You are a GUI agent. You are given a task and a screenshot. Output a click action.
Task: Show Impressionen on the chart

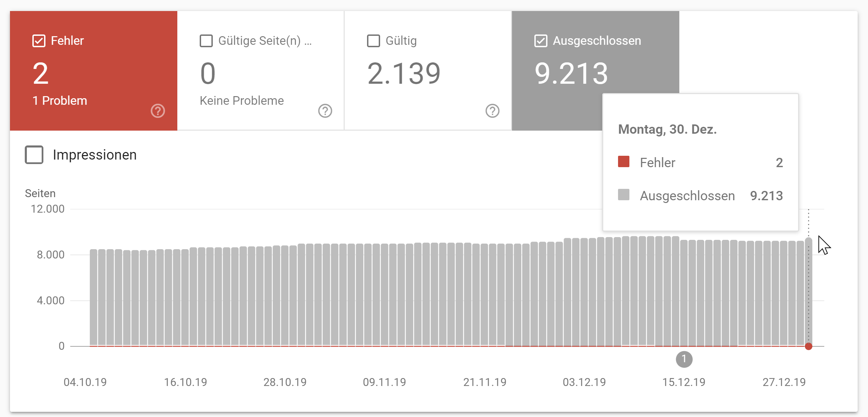click(33, 155)
